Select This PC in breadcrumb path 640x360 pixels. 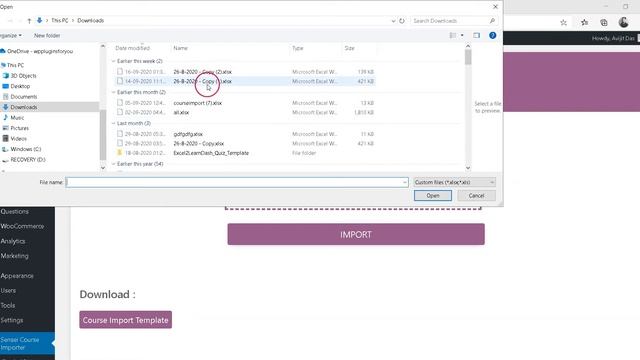click(60, 20)
